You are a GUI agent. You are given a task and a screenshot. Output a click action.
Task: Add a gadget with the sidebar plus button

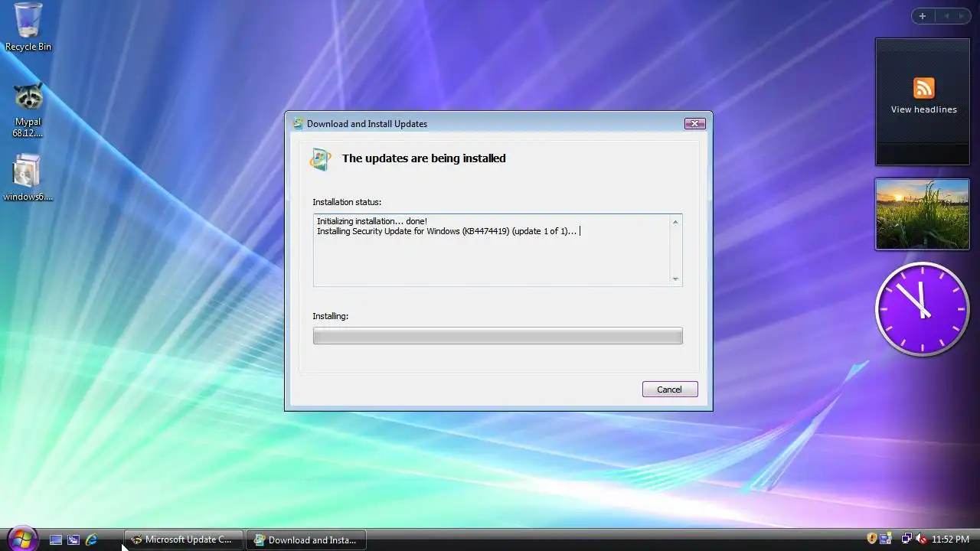(x=923, y=16)
